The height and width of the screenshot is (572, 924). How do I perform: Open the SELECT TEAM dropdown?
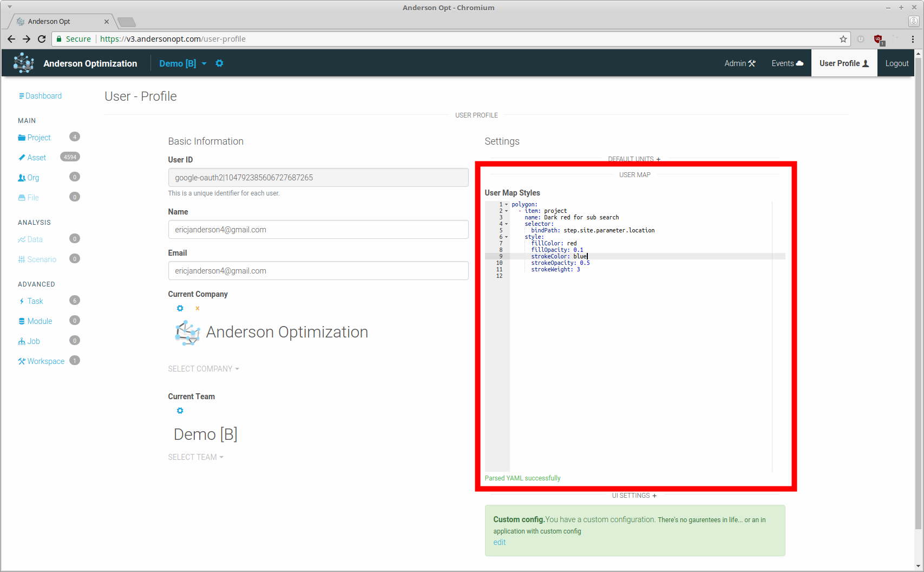pos(195,457)
